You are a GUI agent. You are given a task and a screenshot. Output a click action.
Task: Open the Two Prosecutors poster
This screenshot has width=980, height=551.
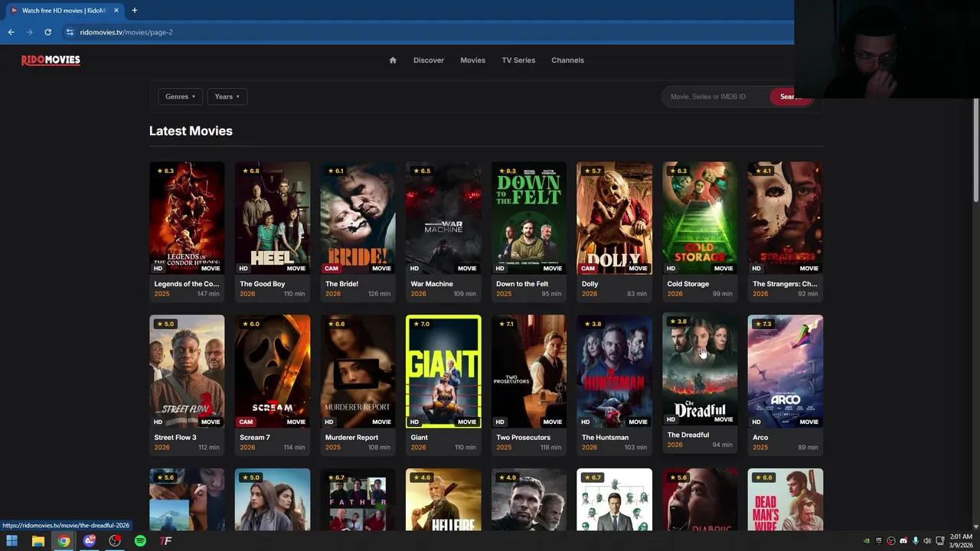[529, 371]
